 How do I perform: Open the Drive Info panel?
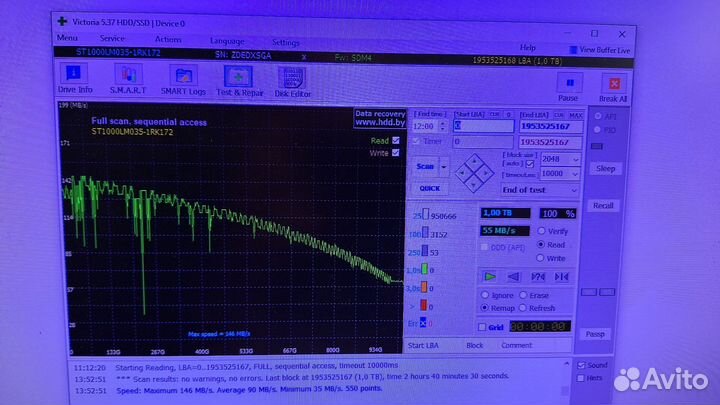[75, 76]
